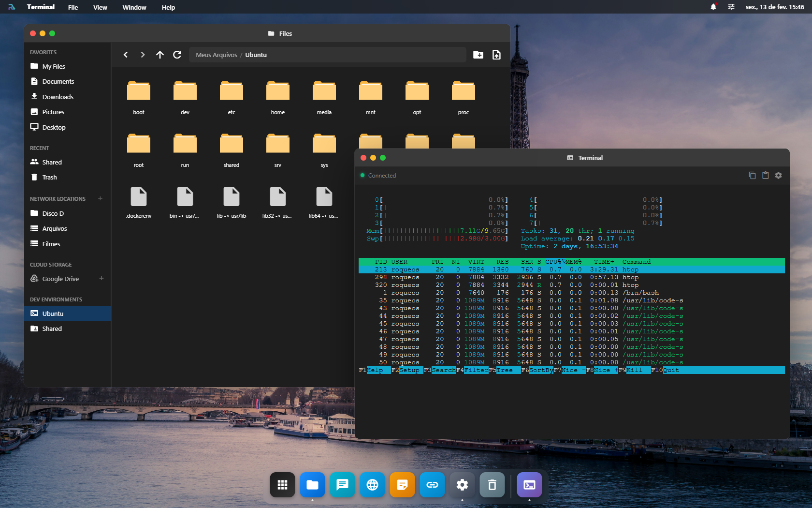Open Google Drive cloud storage
The width and height of the screenshot is (812, 508).
(60, 279)
